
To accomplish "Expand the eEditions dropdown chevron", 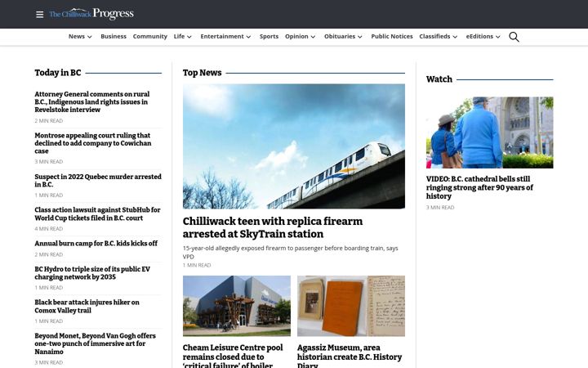I will 497,37.
